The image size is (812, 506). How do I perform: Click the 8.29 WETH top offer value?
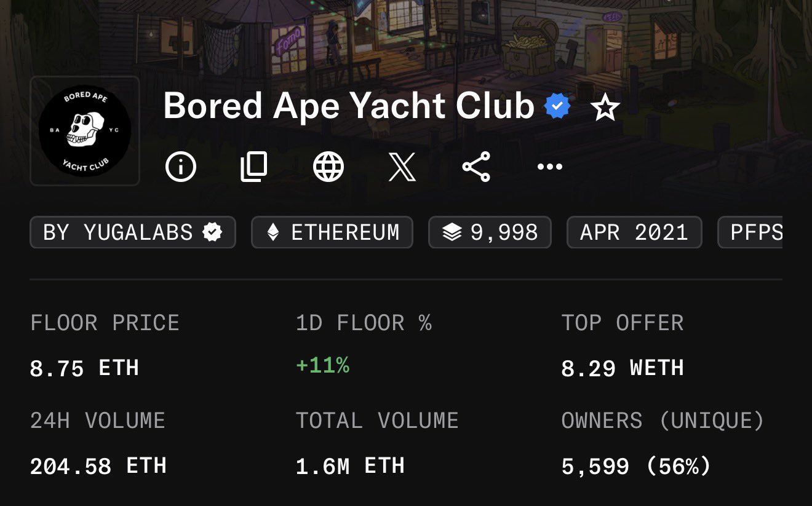coord(623,368)
